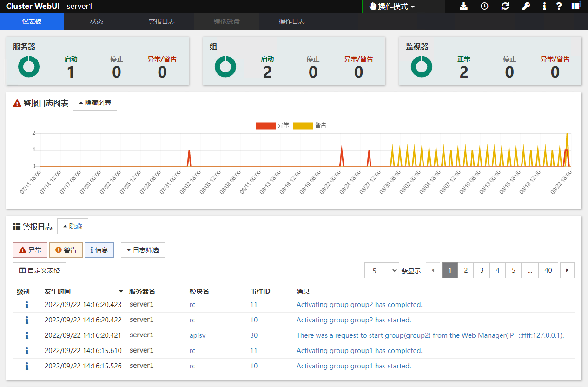
Task: Click the 隐藏图表 hide chart button
Action: pos(95,103)
